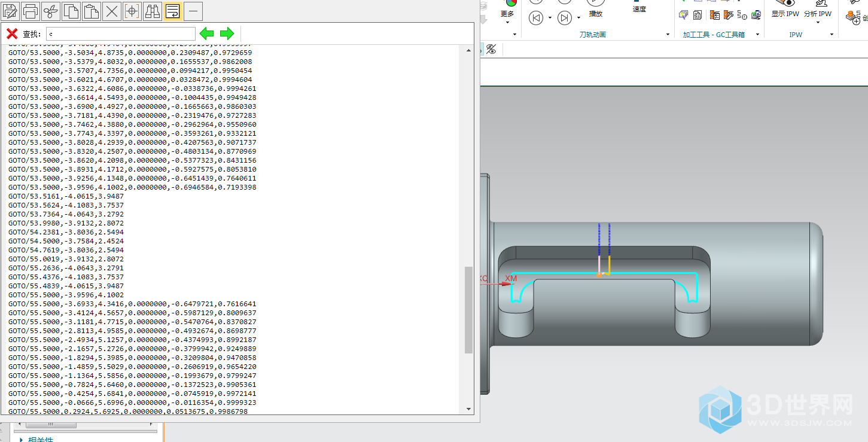Click the orange bracket crosshair icon
The height and width of the screenshot is (442, 868).
132,11
